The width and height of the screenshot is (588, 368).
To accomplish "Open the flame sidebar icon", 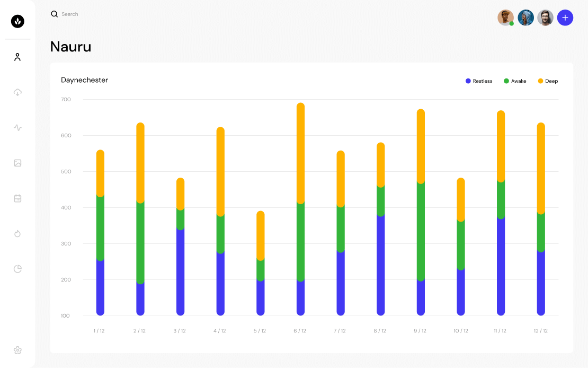I will (17, 233).
